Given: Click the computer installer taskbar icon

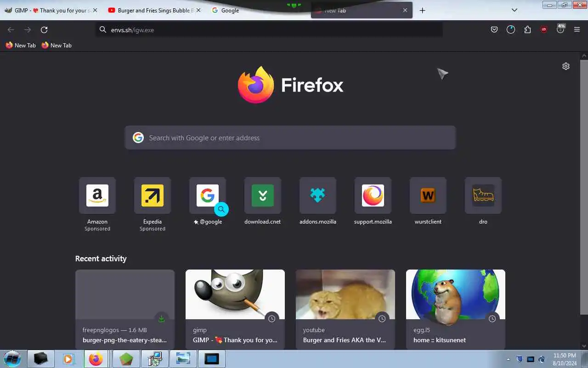Looking at the screenshot, I should pos(155,359).
